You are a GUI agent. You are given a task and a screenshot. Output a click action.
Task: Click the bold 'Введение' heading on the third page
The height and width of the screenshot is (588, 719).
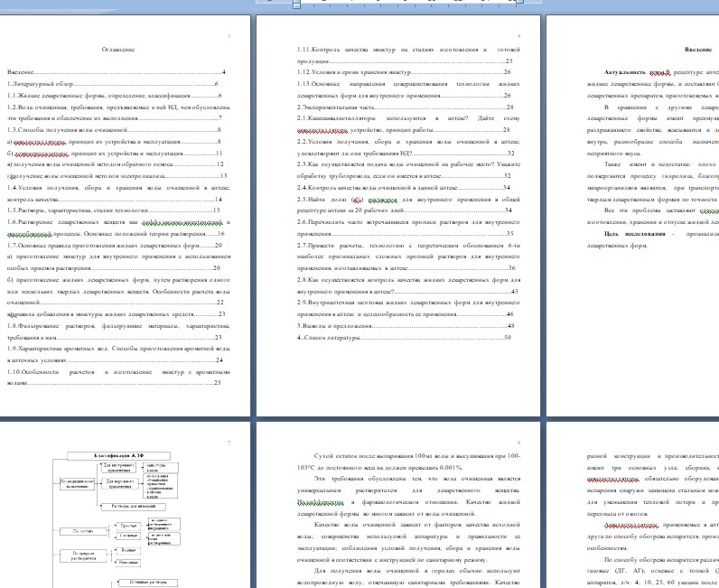pyautogui.click(x=698, y=50)
